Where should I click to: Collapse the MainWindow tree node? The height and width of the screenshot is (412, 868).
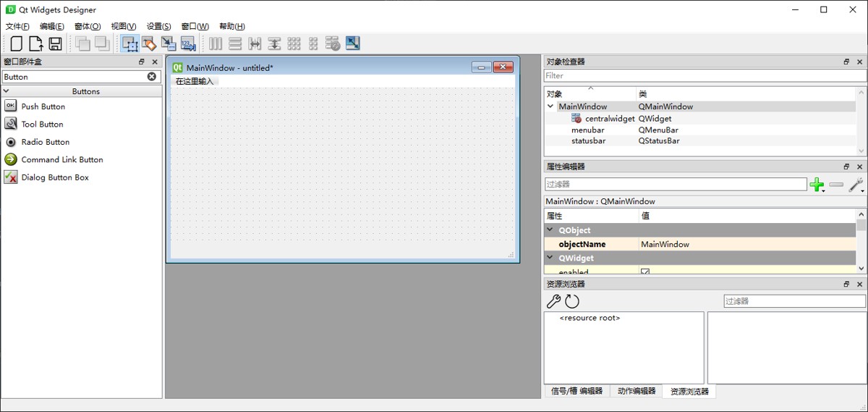(550, 106)
